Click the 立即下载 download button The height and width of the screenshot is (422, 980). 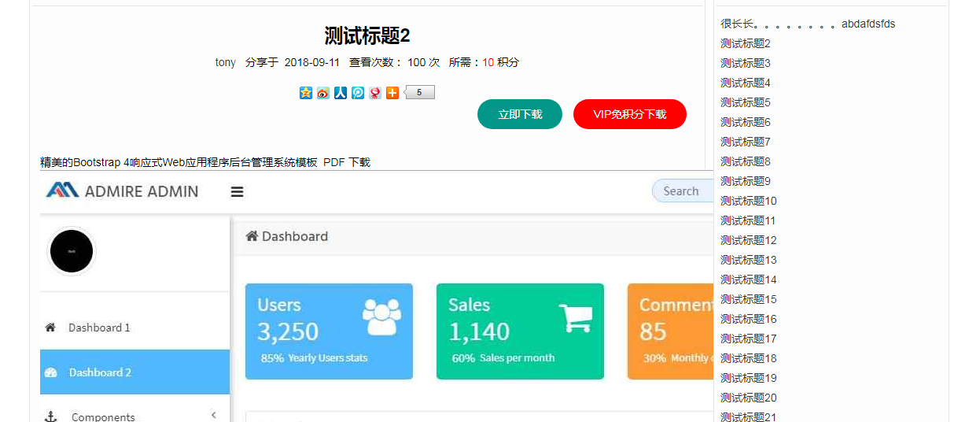(520, 114)
